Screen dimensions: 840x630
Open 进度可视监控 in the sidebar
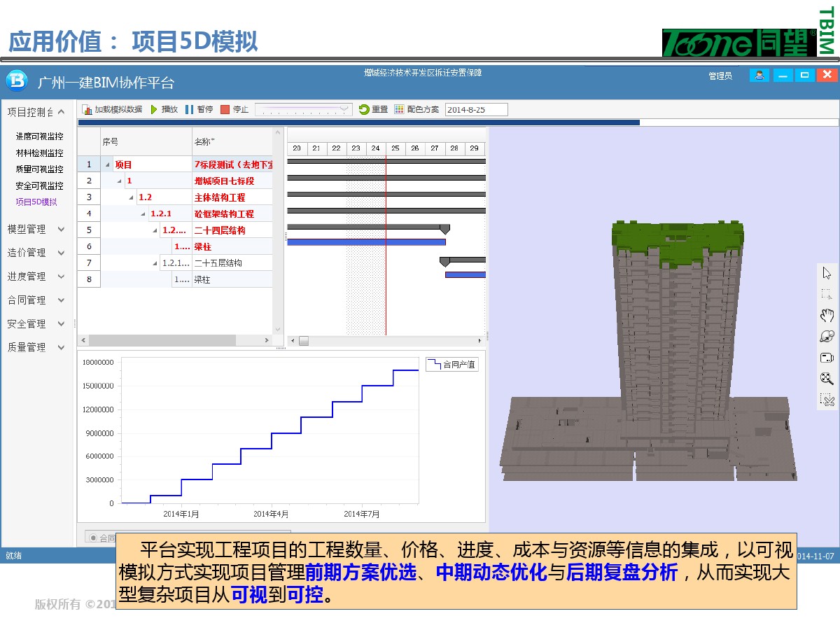pos(39,136)
